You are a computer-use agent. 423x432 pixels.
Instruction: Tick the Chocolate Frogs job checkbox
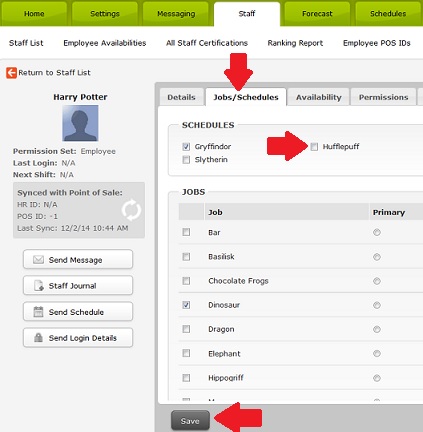186,281
